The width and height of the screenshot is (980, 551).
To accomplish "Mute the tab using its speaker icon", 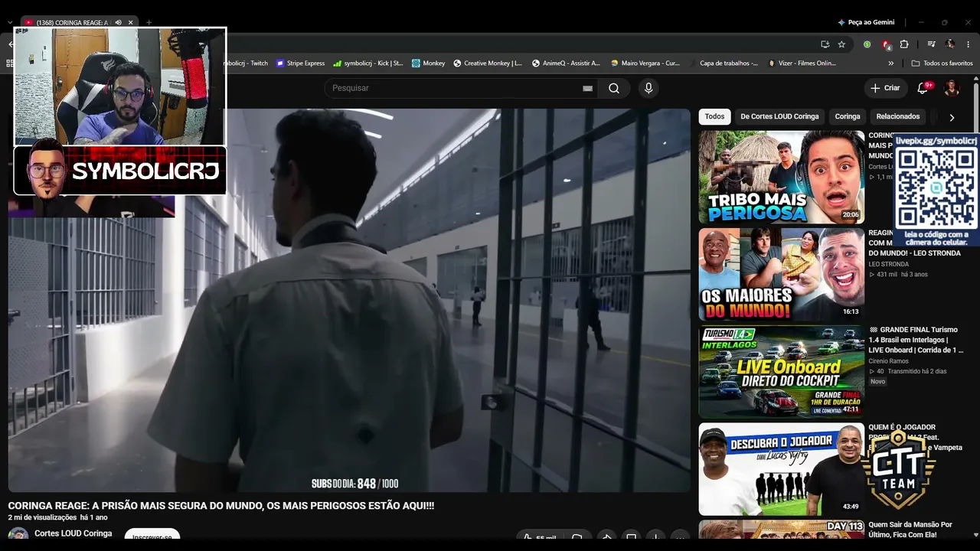I will pos(118,23).
